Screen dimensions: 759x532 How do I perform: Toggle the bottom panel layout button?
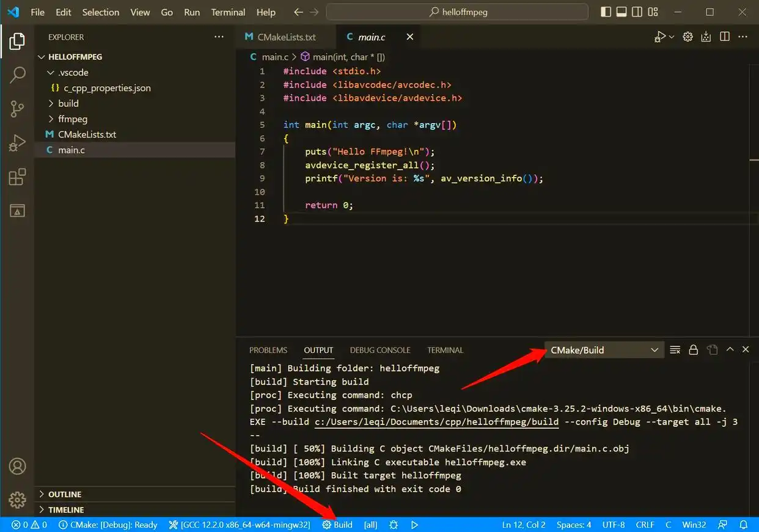pyautogui.click(x=621, y=12)
